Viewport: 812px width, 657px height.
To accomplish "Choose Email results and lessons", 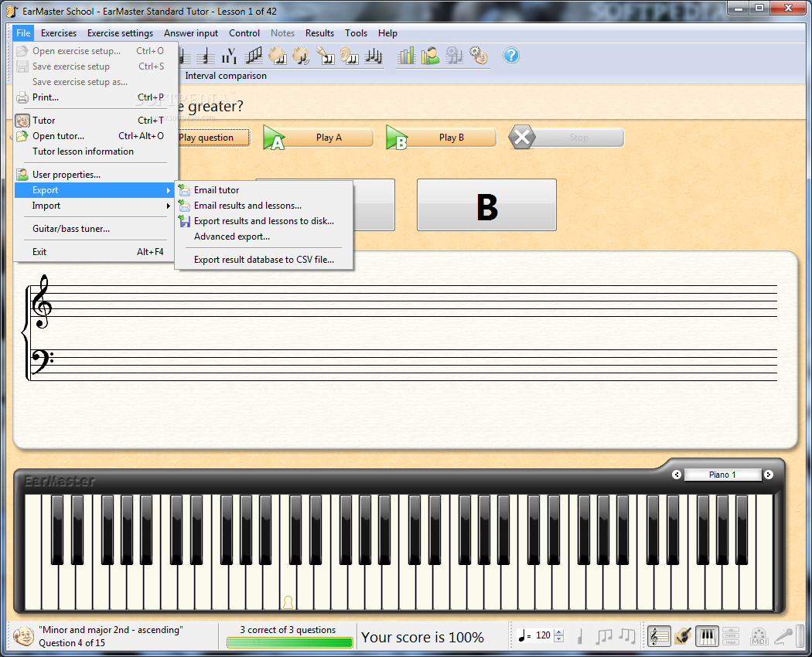I will click(x=264, y=206).
